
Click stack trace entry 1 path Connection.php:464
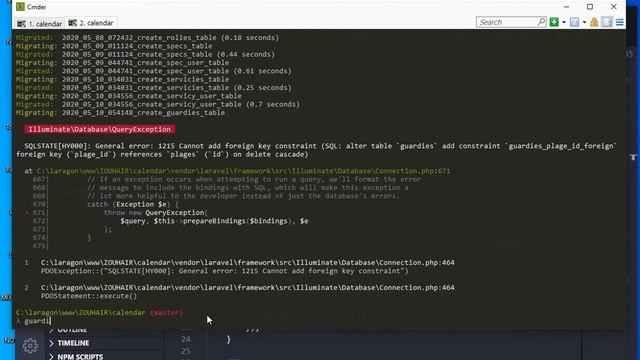click(x=247, y=262)
